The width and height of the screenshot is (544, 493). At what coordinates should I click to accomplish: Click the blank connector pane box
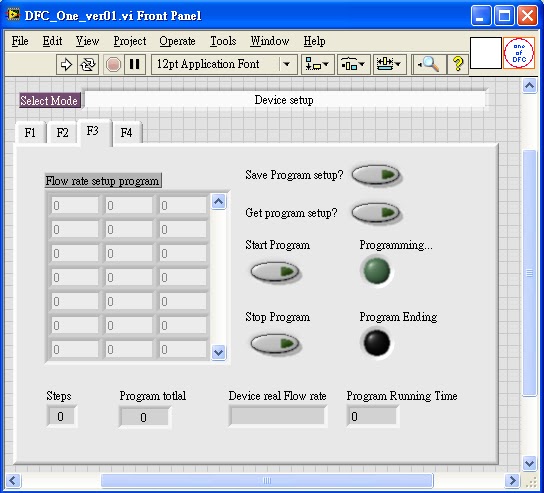point(486,53)
